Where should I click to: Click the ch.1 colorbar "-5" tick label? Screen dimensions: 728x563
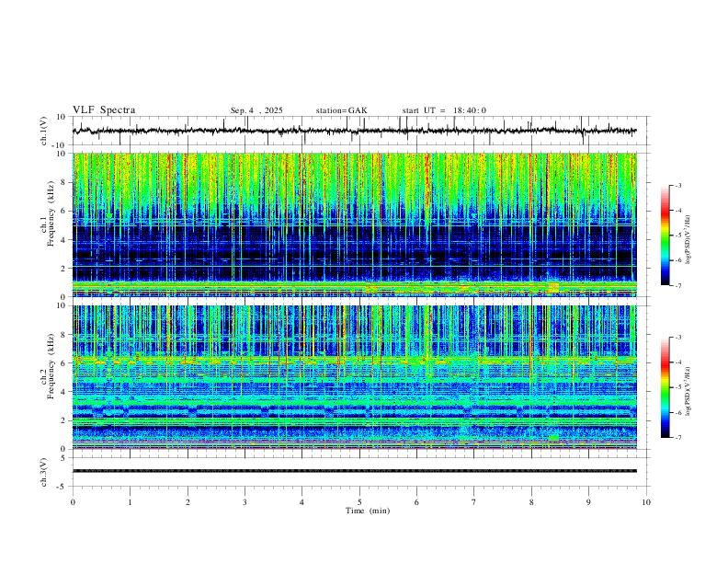pos(678,236)
